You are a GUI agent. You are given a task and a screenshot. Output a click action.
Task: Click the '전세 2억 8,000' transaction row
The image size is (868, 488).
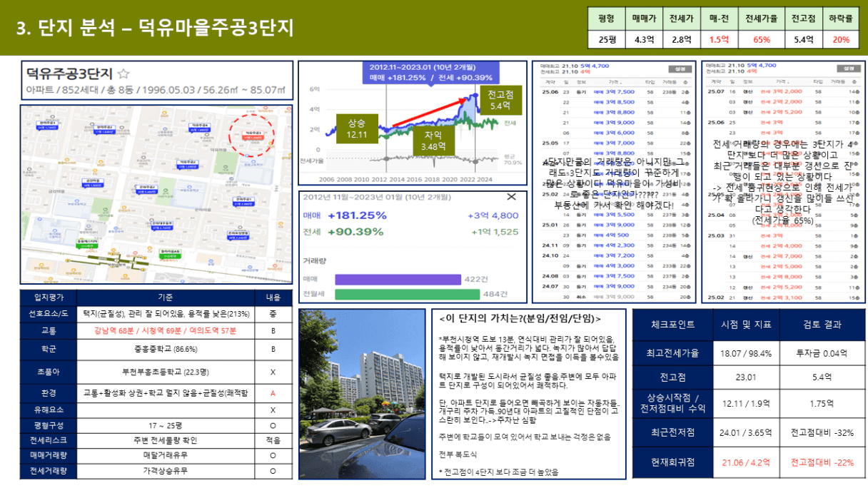tap(783, 276)
